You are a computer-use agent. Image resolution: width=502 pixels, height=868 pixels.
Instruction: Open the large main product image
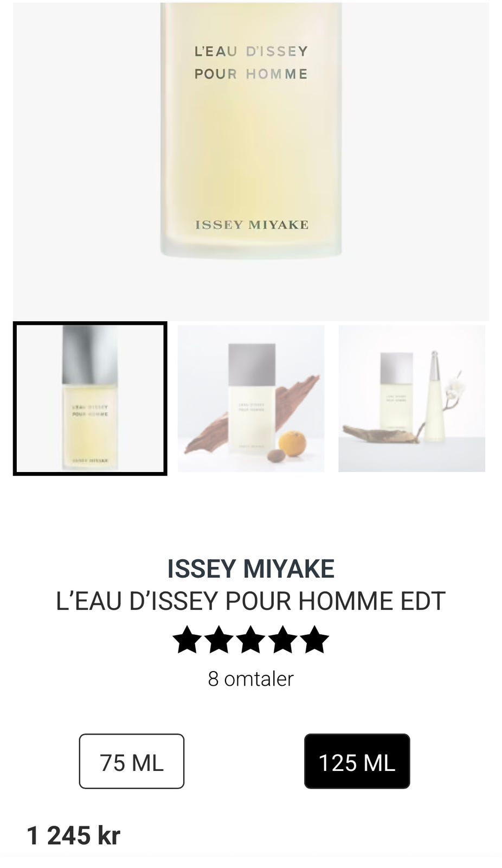[251, 161]
